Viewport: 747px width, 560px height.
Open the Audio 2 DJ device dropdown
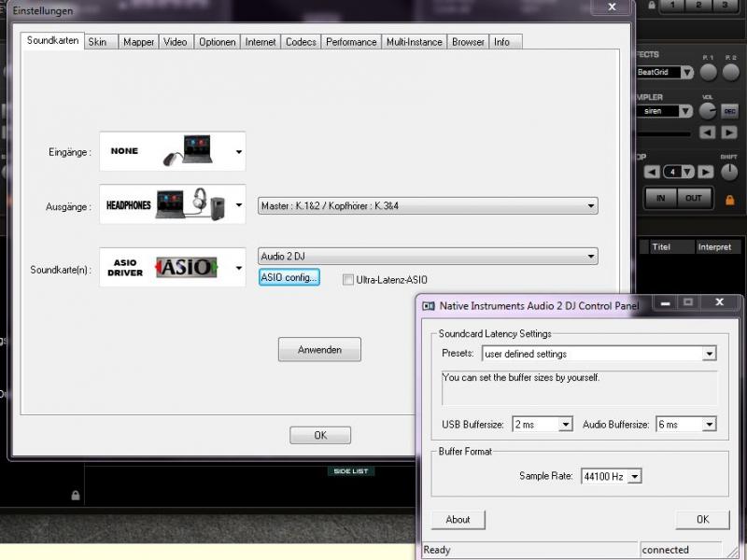[x=428, y=256]
